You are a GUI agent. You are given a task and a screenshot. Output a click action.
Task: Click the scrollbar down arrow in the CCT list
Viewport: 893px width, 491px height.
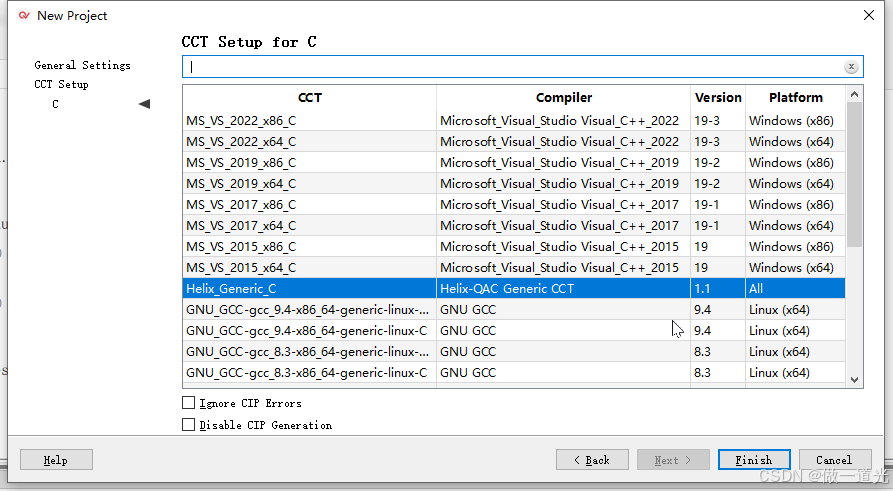[854, 380]
